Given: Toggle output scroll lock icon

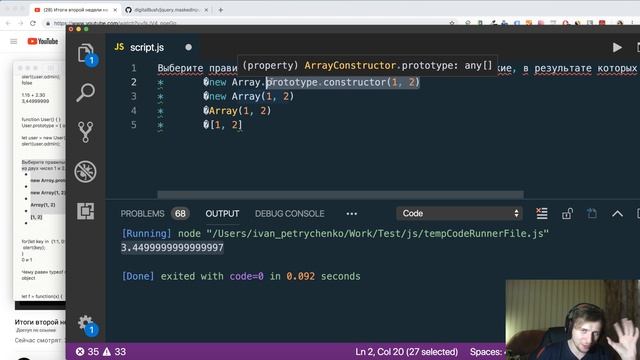Looking at the screenshot, I should (x=567, y=213).
